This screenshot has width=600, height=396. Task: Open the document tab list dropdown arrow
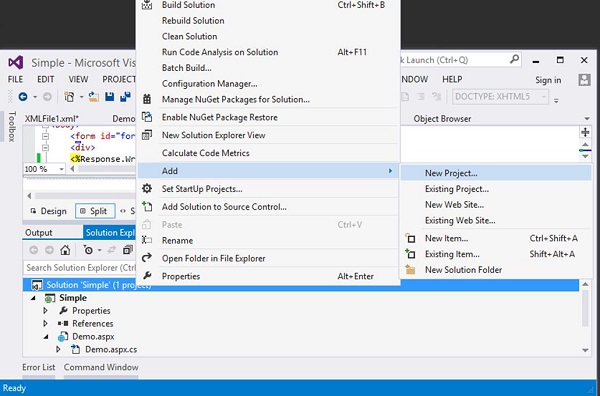(587, 119)
